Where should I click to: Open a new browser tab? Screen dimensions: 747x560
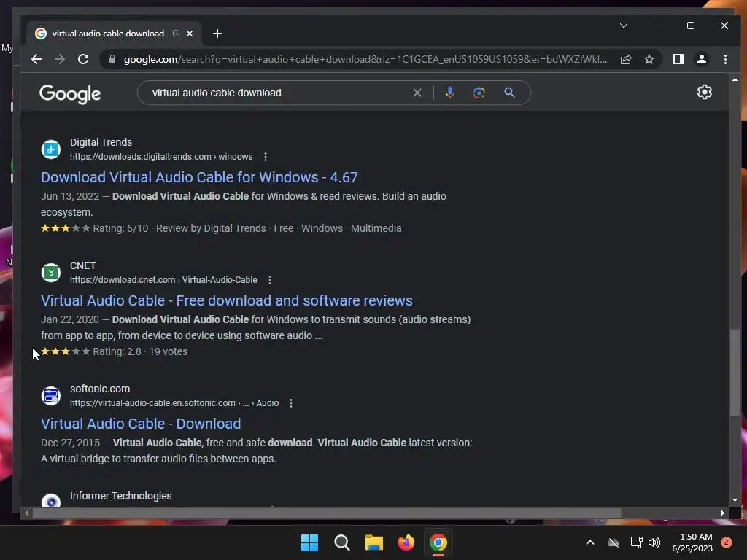217,34
